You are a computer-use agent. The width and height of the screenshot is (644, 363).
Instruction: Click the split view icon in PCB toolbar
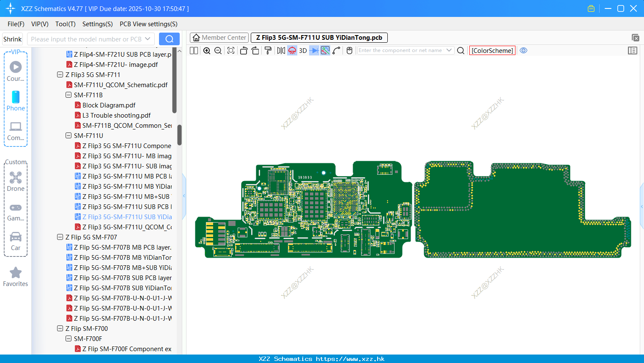pos(194,50)
